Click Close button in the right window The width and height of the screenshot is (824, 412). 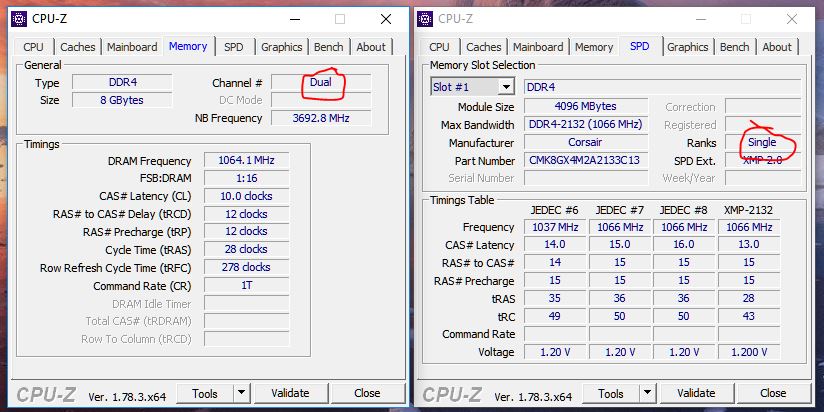click(x=773, y=393)
